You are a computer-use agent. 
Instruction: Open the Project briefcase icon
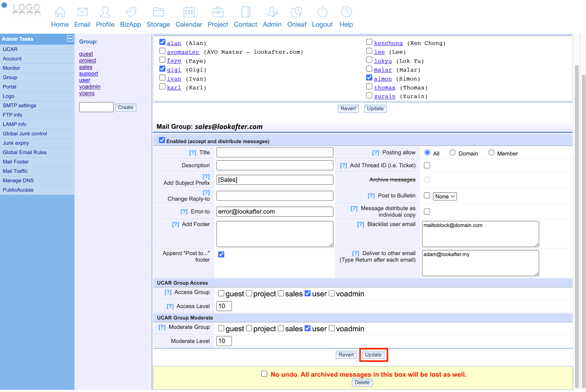pyautogui.click(x=218, y=12)
